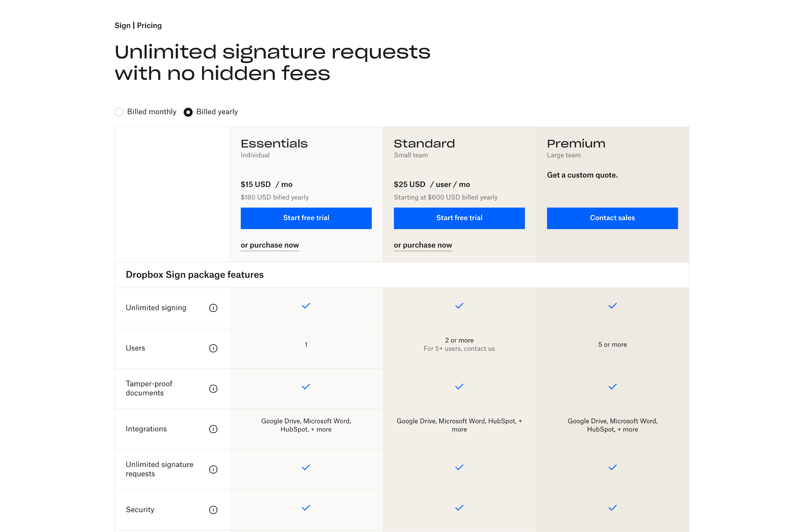Click Essentials checkmark for Unlimited signature requests
The height and width of the screenshot is (532, 798).
306,467
